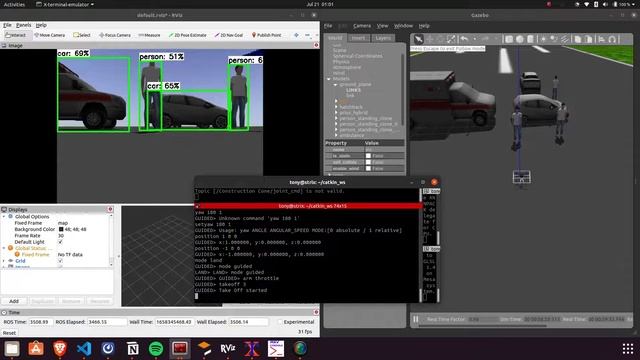Toggle the snap magnet tool in Gazebo
The image size is (640, 360).
pyautogui.click(x=612, y=39)
